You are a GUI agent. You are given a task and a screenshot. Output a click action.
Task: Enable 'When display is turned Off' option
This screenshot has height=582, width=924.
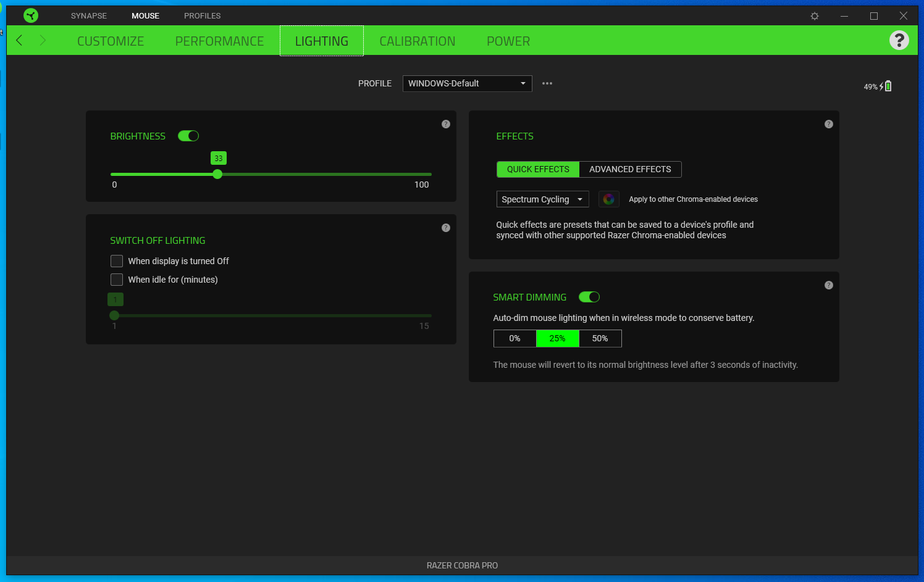tap(117, 261)
